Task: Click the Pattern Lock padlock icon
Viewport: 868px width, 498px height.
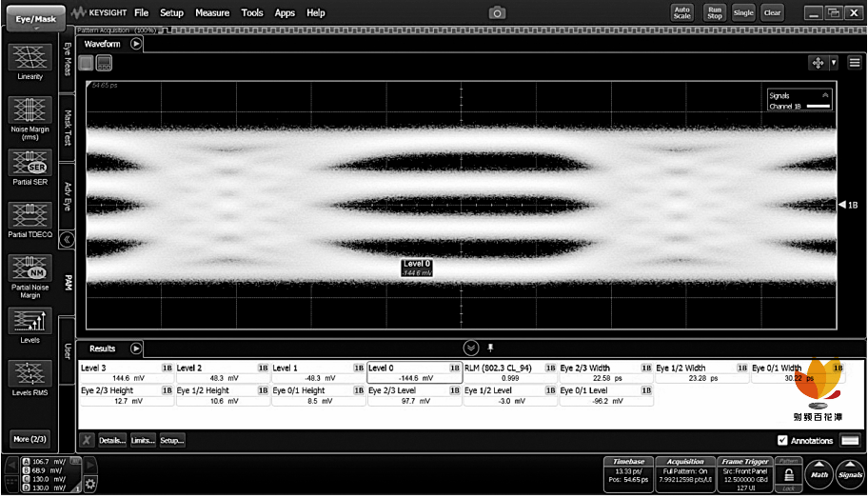Action: [x=789, y=476]
